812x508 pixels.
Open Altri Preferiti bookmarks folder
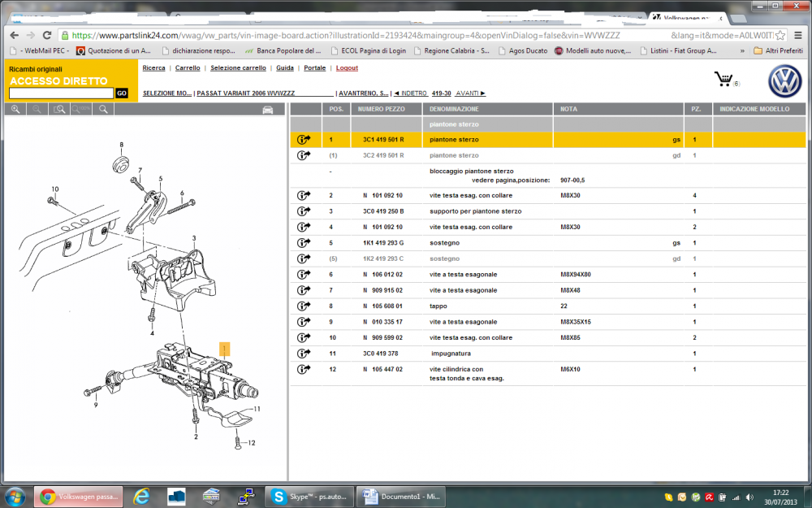777,50
